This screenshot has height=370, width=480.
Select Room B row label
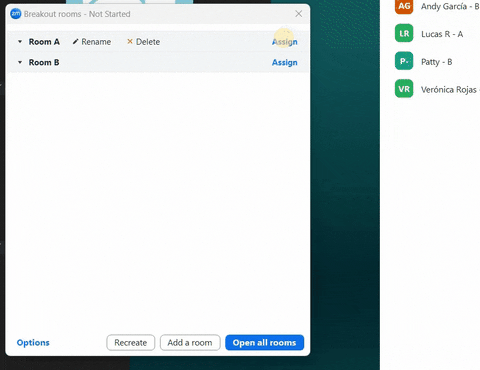coord(44,62)
